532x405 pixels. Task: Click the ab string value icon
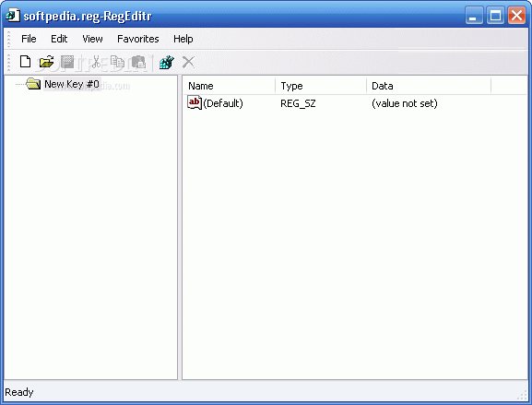pyautogui.click(x=195, y=102)
